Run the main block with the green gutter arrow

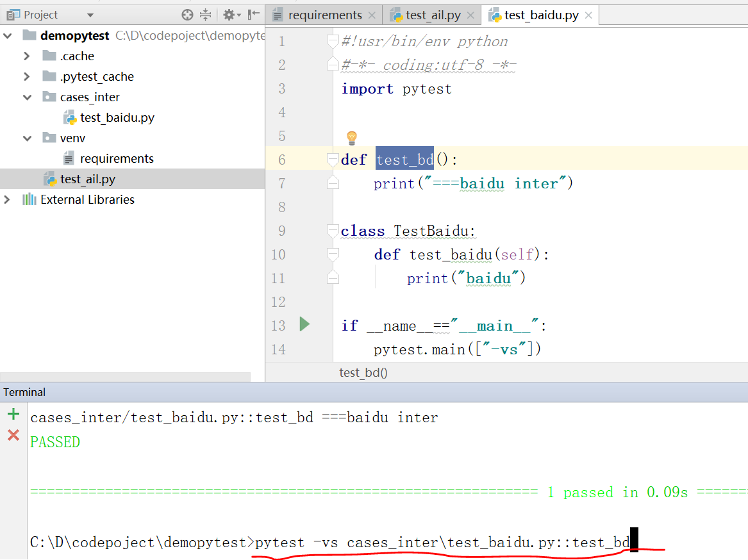coord(305,324)
